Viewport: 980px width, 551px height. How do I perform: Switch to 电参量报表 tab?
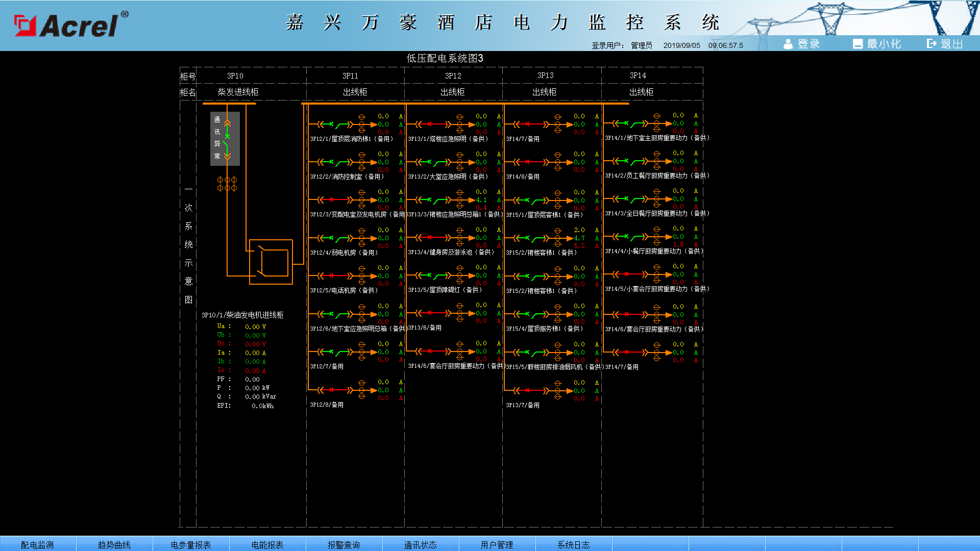[191, 544]
